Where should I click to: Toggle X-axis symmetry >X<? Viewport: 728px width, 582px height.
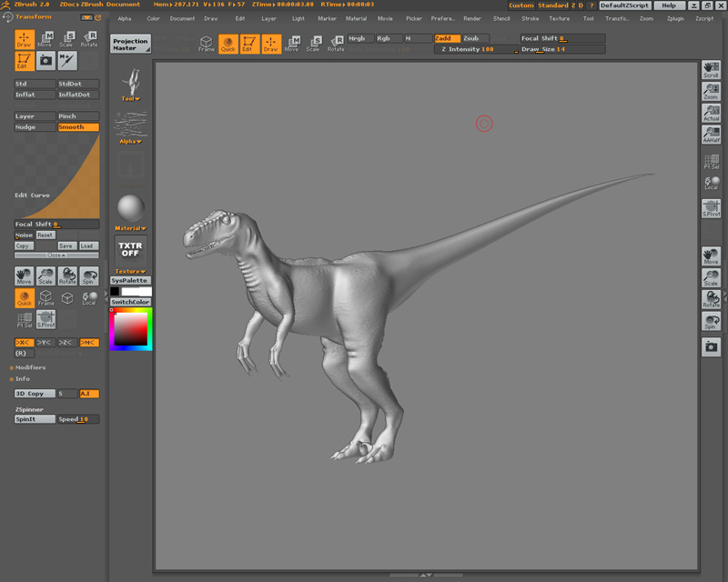click(x=25, y=343)
